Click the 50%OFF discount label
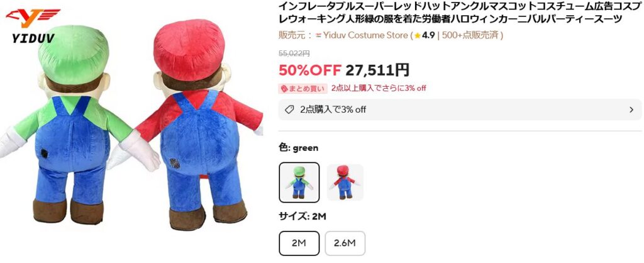Screen dimensions: 644x263 (309, 70)
